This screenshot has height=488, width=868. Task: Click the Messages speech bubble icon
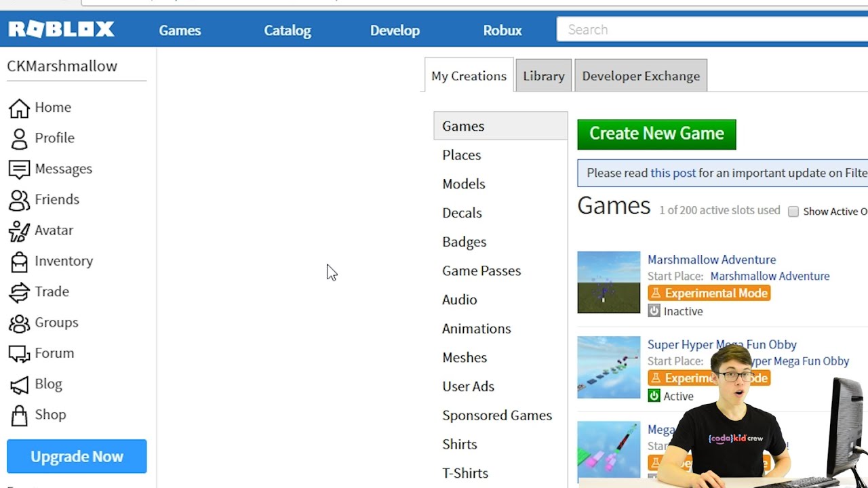tap(19, 169)
